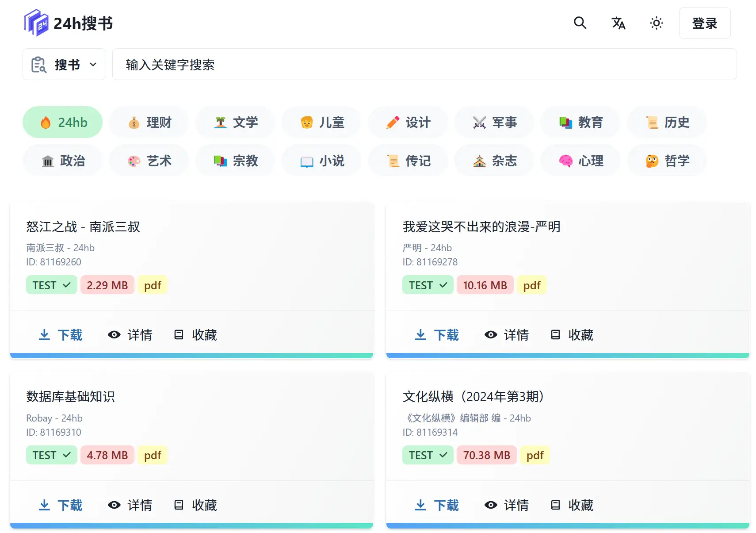This screenshot has height=533, width=756.
Task: Click the TEST badge on 数据库基础知识 card
Action: pyautogui.click(x=51, y=455)
